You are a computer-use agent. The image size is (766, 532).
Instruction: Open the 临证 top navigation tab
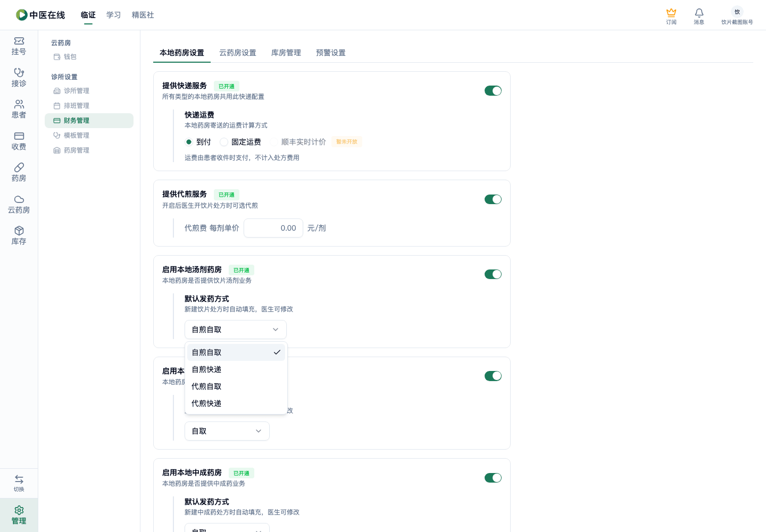pos(88,15)
